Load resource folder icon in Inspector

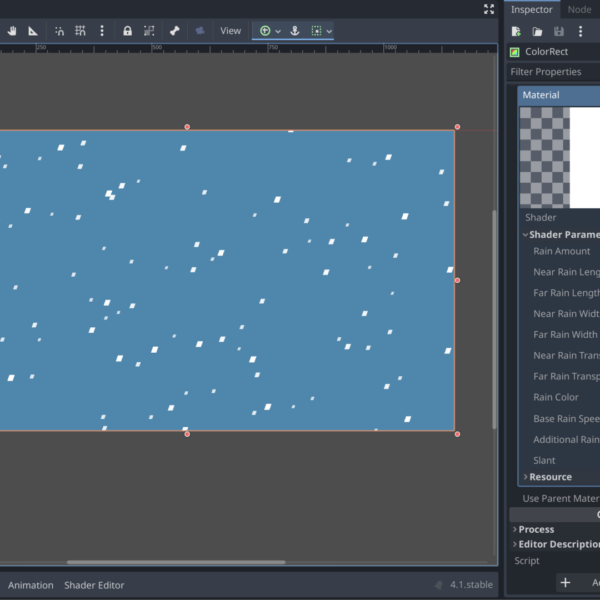click(x=537, y=31)
